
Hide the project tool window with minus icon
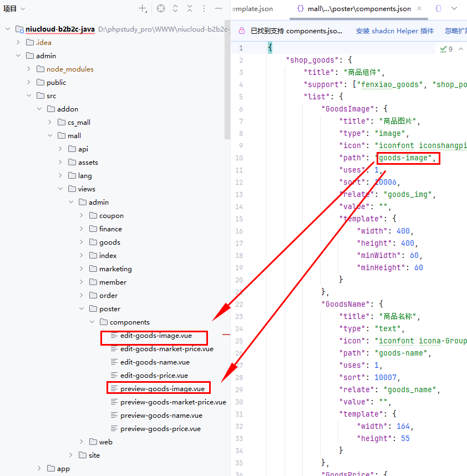(x=219, y=8)
